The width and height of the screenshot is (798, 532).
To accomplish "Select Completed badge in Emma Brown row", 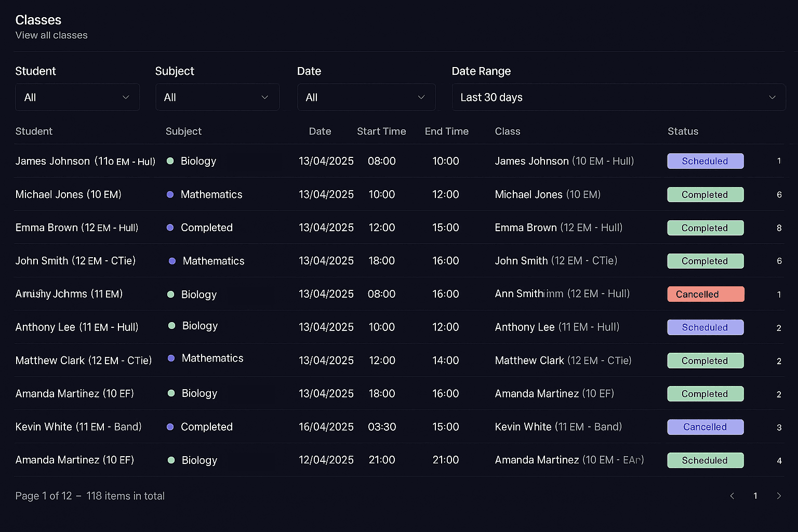I will click(705, 228).
